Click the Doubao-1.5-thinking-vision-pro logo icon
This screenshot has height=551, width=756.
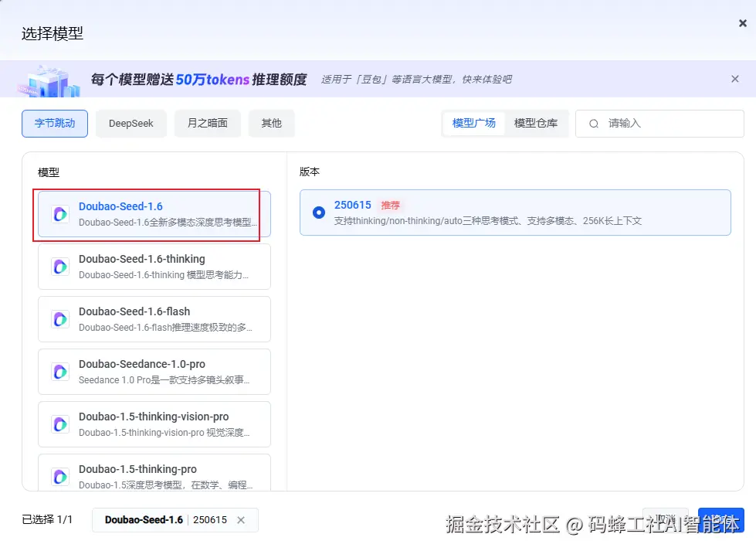coord(60,424)
